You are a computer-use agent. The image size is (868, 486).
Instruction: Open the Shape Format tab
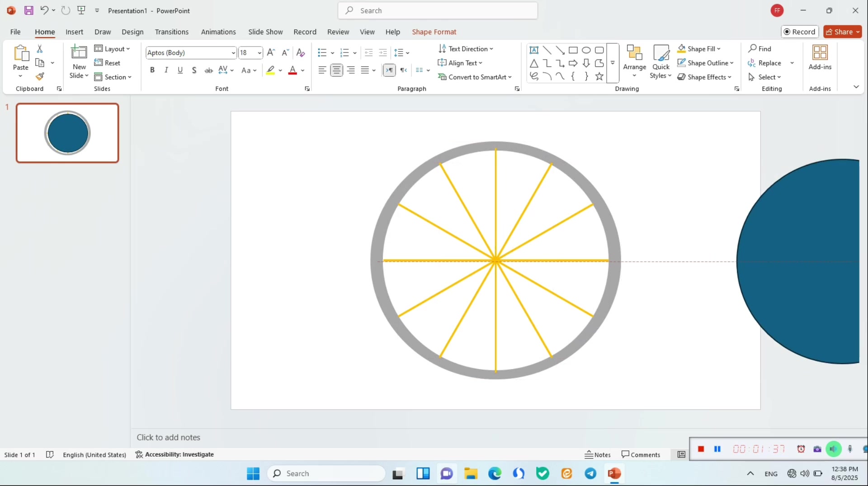[x=434, y=32]
